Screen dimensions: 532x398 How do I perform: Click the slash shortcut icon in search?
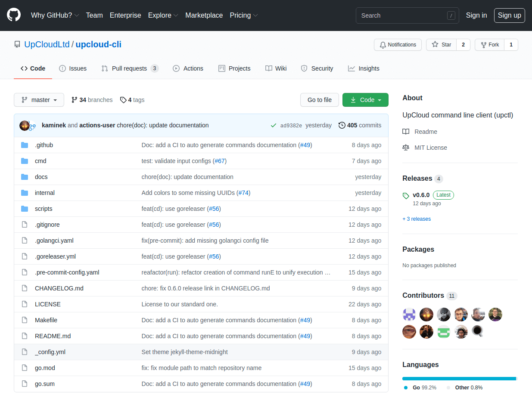[x=451, y=15]
